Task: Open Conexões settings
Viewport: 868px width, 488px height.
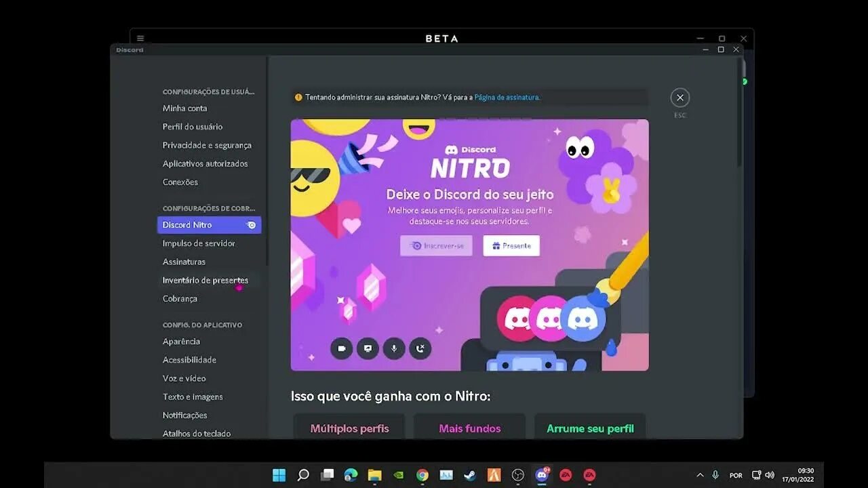Action: point(209,182)
